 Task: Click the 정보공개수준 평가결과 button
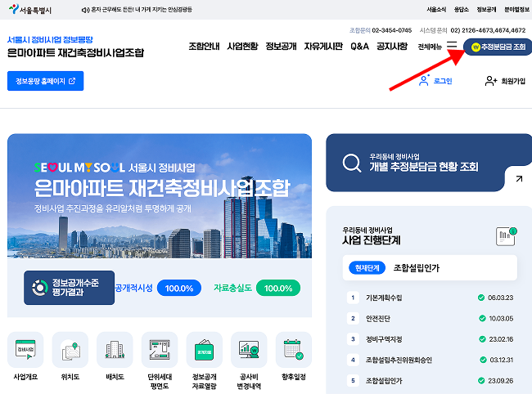pyautogui.click(x=70, y=288)
